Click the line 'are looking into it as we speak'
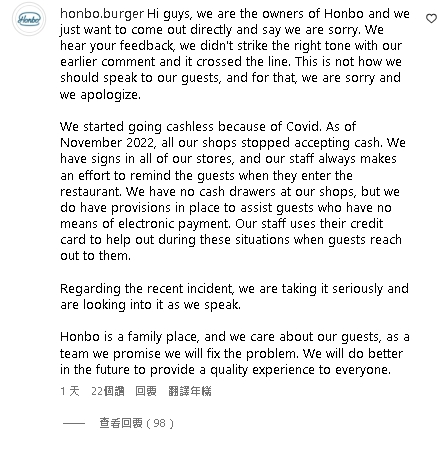This screenshot has height=451, width=442. click(150, 304)
